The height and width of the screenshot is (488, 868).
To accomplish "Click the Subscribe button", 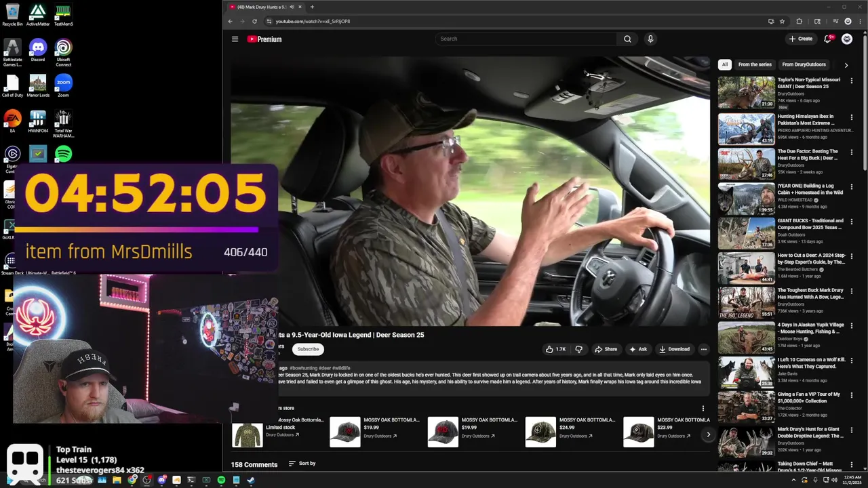I will pyautogui.click(x=308, y=349).
